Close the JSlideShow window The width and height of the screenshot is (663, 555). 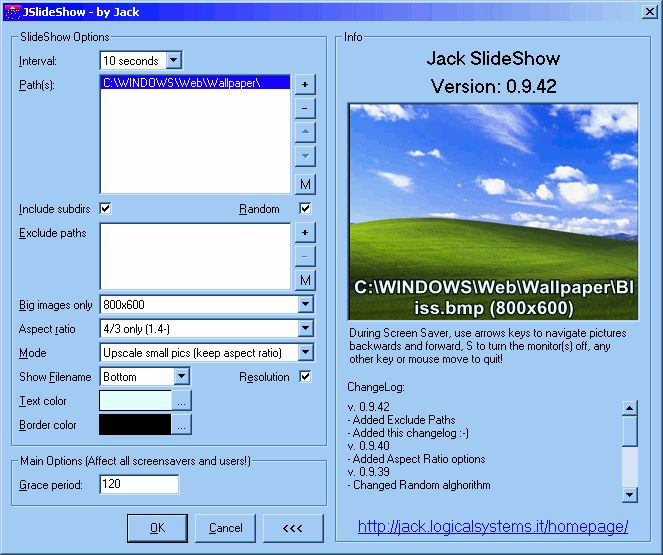pyautogui.click(x=649, y=12)
